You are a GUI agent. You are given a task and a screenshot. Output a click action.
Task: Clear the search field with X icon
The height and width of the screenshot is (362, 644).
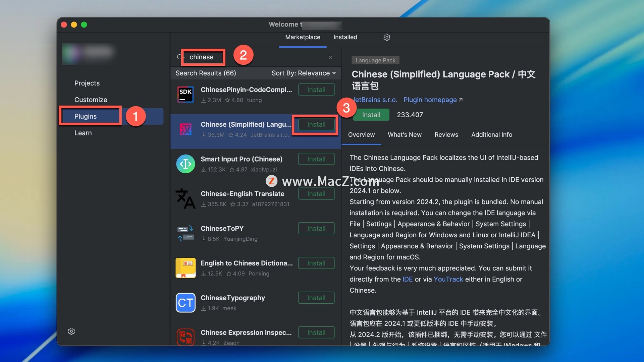point(330,57)
